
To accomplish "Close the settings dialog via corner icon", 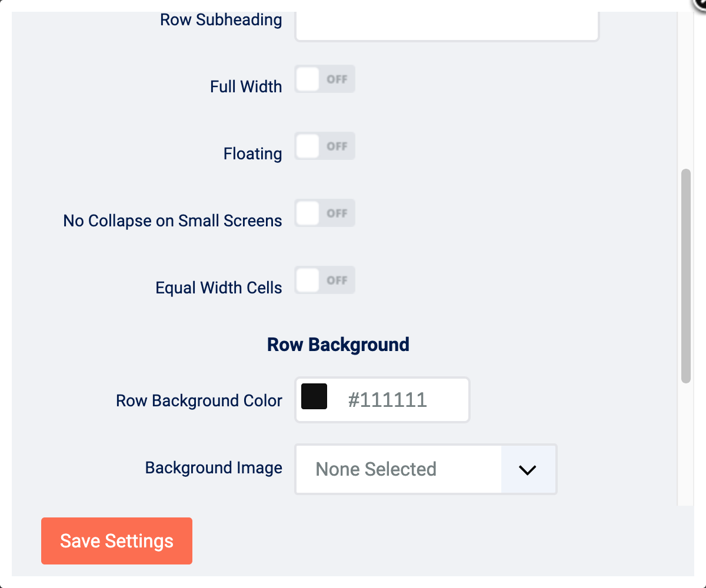I will coord(700,4).
